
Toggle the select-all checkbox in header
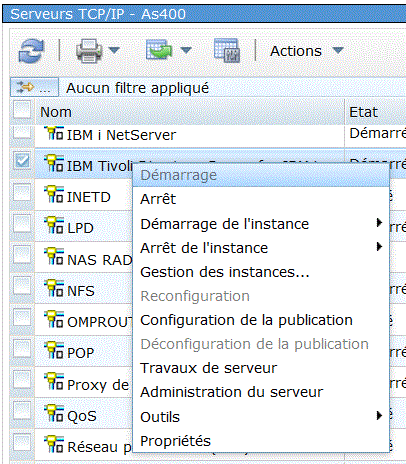pyautogui.click(x=22, y=110)
